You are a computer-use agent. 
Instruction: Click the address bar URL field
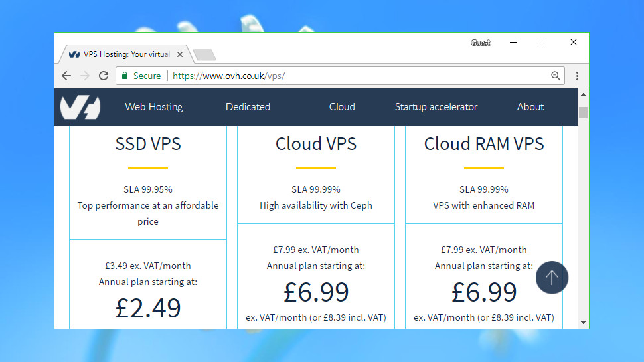point(340,76)
